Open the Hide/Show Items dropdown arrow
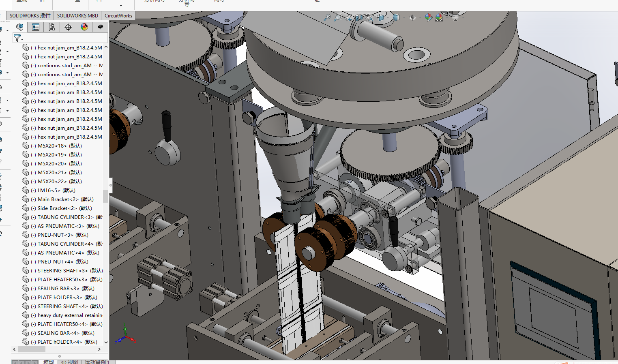 [420, 17]
